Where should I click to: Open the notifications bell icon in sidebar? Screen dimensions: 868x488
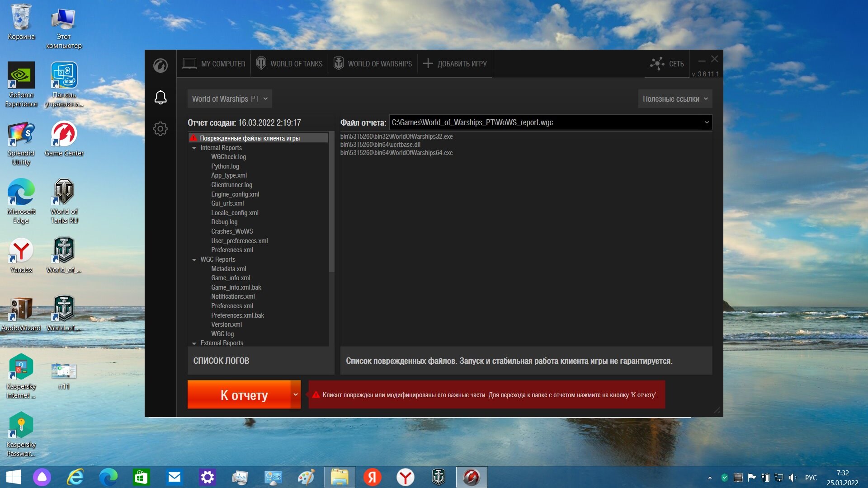click(160, 97)
